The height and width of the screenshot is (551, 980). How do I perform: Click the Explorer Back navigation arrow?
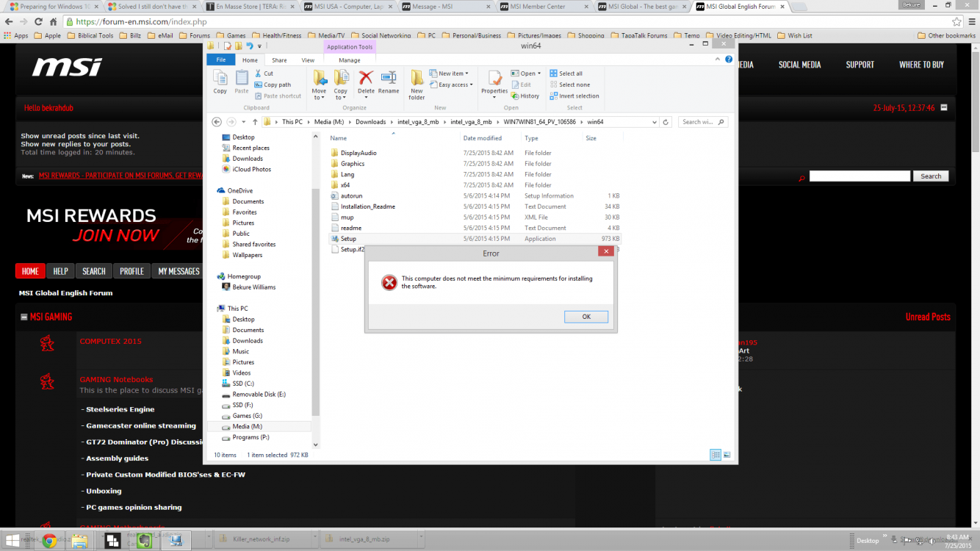click(216, 122)
